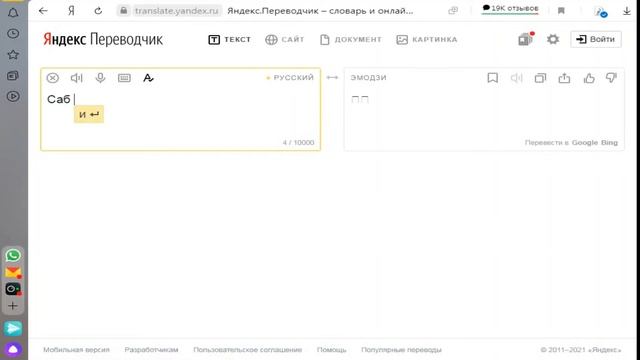This screenshot has width=640, height=360.
Task: Add new sidebar app with plus
Action: (x=13, y=306)
